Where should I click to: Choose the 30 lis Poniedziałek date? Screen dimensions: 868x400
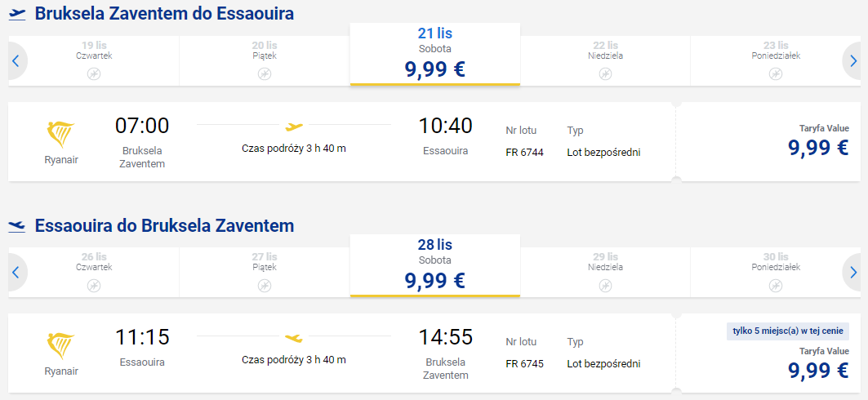tap(776, 273)
